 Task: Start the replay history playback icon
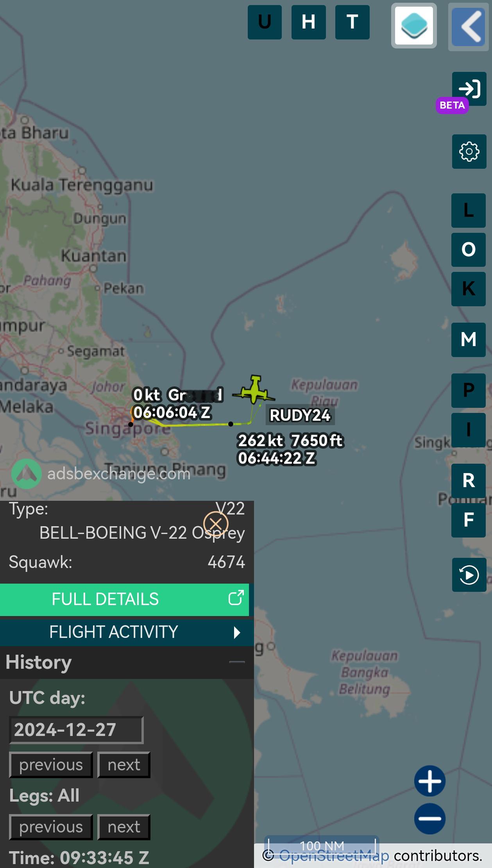(469, 575)
